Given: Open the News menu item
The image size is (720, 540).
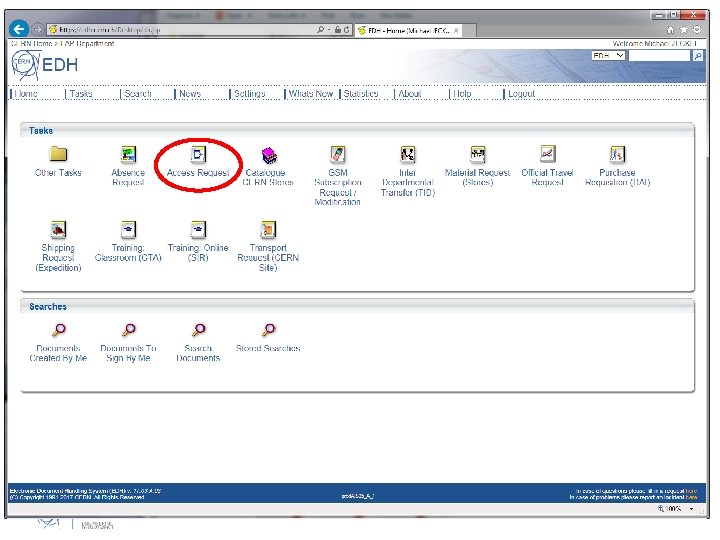Looking at the screenshot, I should pyautogui.click(x=190, y=94).
